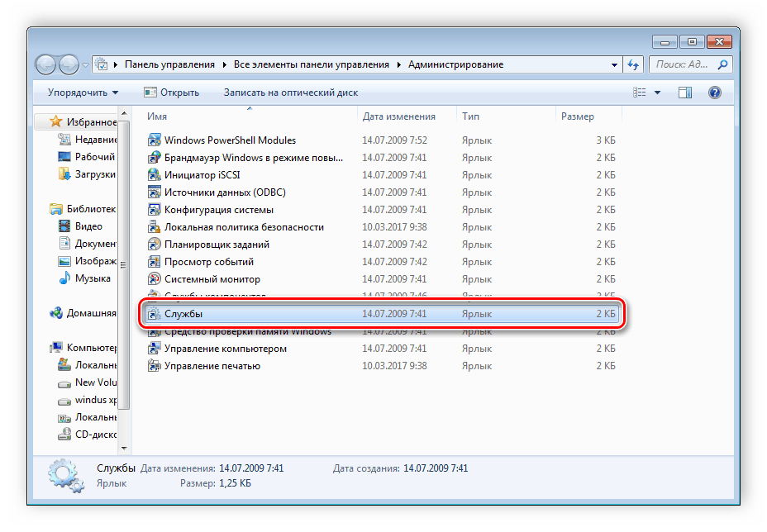Select the "Планировщик заданий" clock icon

155,245
